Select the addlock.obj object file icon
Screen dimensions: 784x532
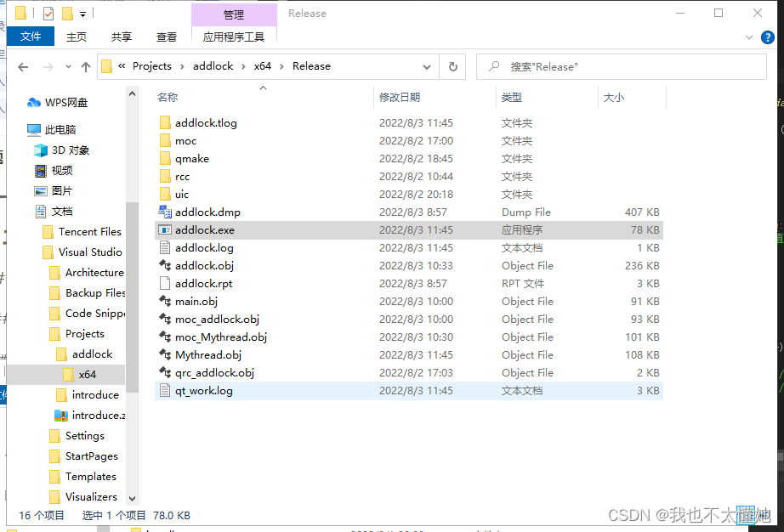165,265
